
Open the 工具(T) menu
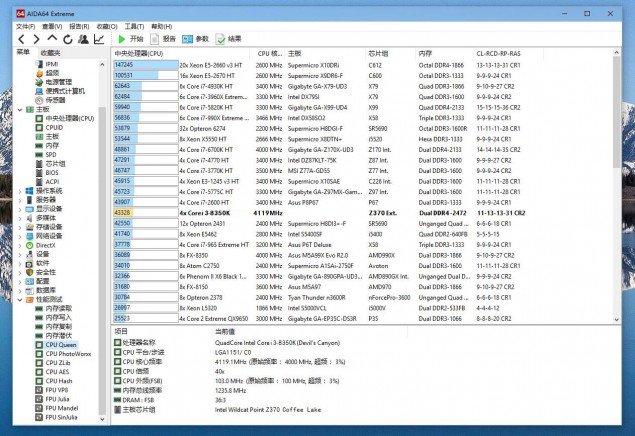click(134, 26)
